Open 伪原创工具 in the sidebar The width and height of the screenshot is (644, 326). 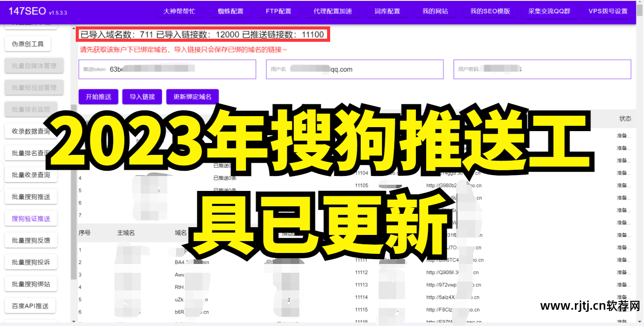pyautogui.click(x=28, y=44)
